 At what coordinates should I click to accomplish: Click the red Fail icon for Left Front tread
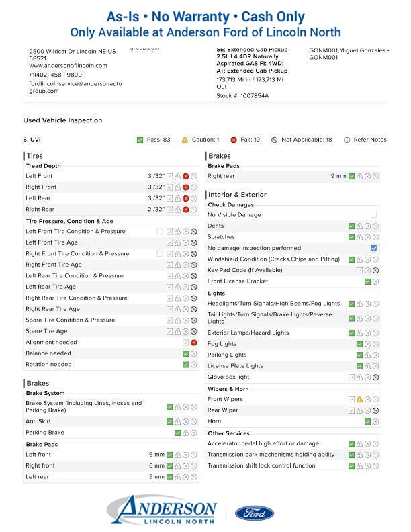point(186,176)
